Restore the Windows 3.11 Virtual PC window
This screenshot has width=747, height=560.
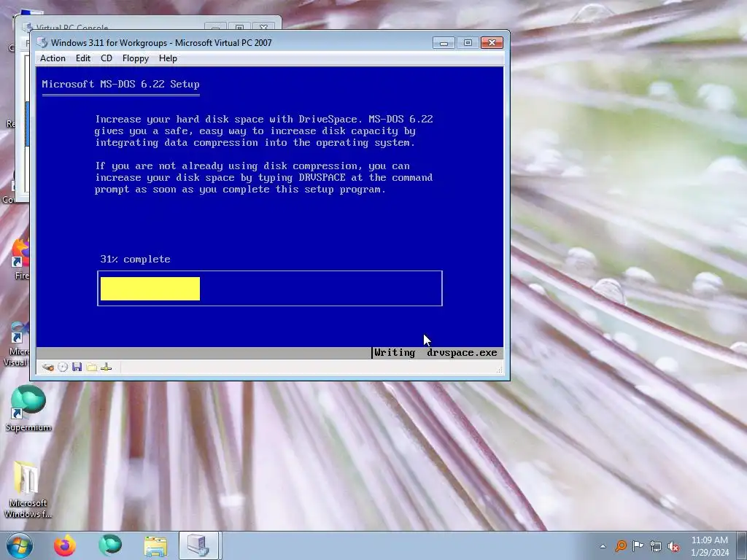[x=468, y=43]
